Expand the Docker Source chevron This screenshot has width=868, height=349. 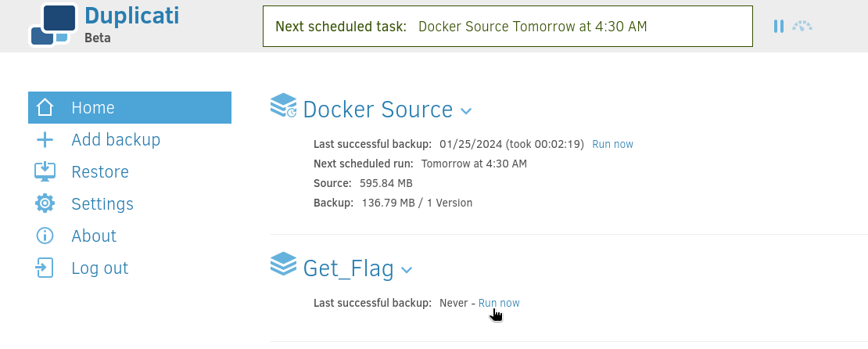click(466, 111)
